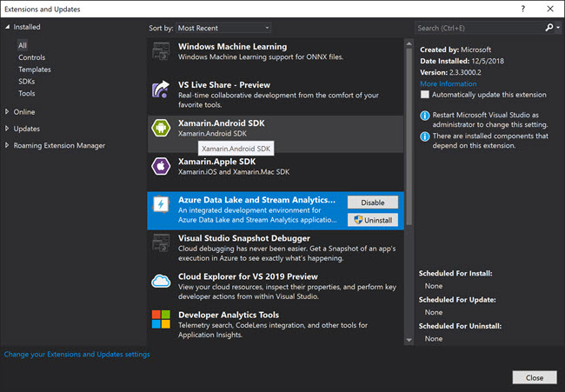565x392 pixels.
Task: Open the Sort by Most Recent dropdown
Action: tap(223, 28)
